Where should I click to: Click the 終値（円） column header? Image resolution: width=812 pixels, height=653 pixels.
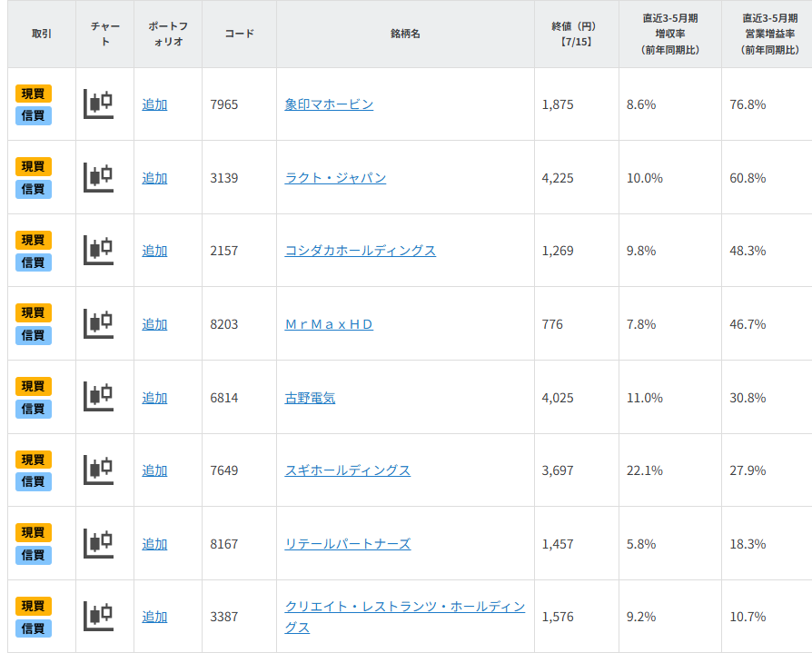pos(576,34)
